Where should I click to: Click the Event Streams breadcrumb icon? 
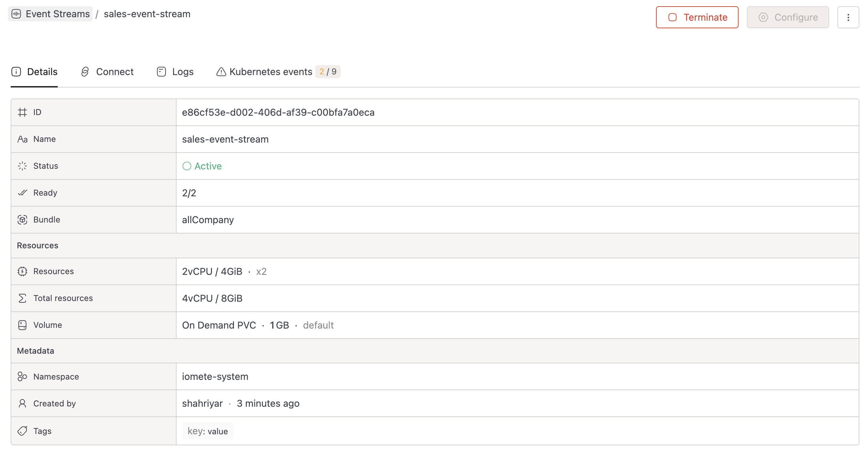(16, 14)
